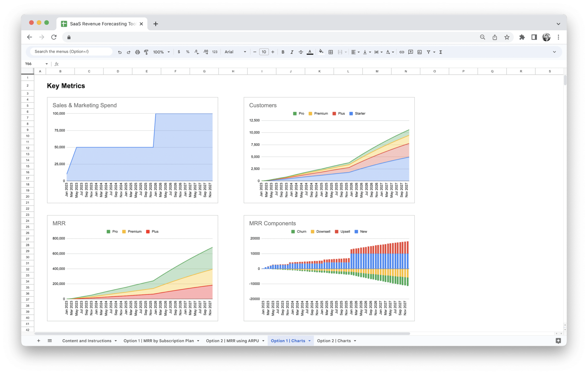
Task: Apply currency format with the dollar icon
Action: click(x=179, y=52)
